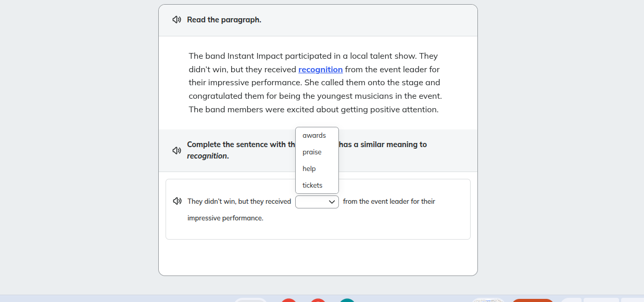Select "tickets" from the dropdown list

tap(312, 185)
